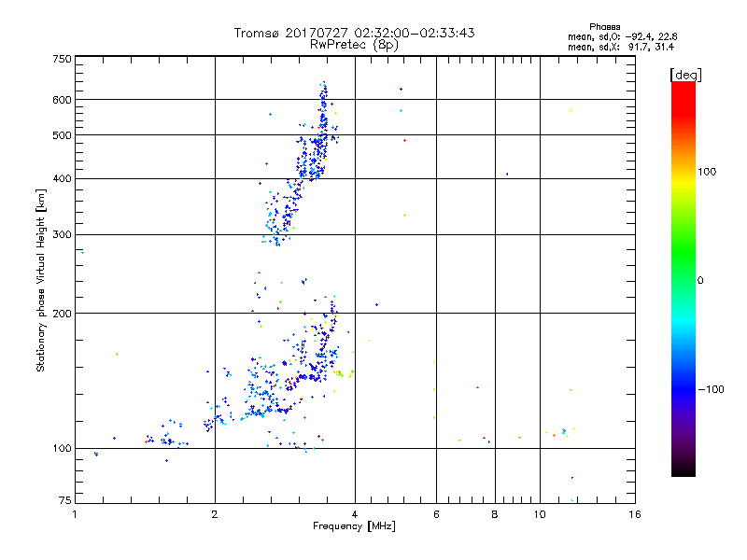
Task: Click the y-axis tick label '75'
Action: pyautogui.click(x=65, y=500)
